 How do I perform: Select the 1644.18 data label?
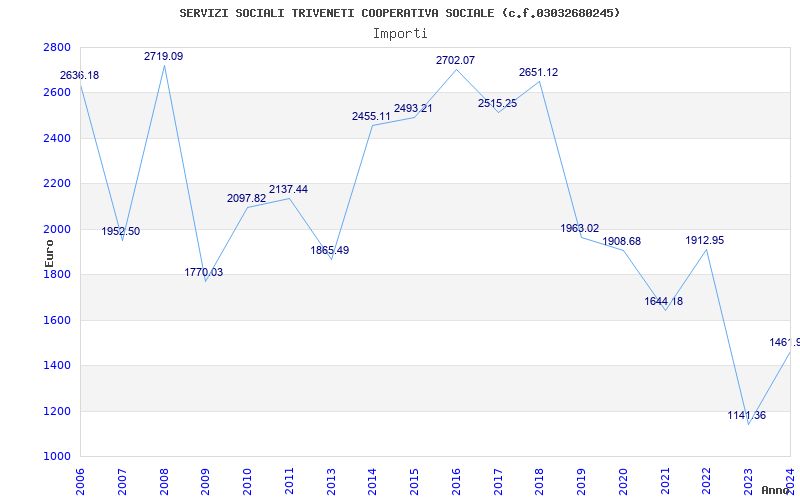[663, 302]
